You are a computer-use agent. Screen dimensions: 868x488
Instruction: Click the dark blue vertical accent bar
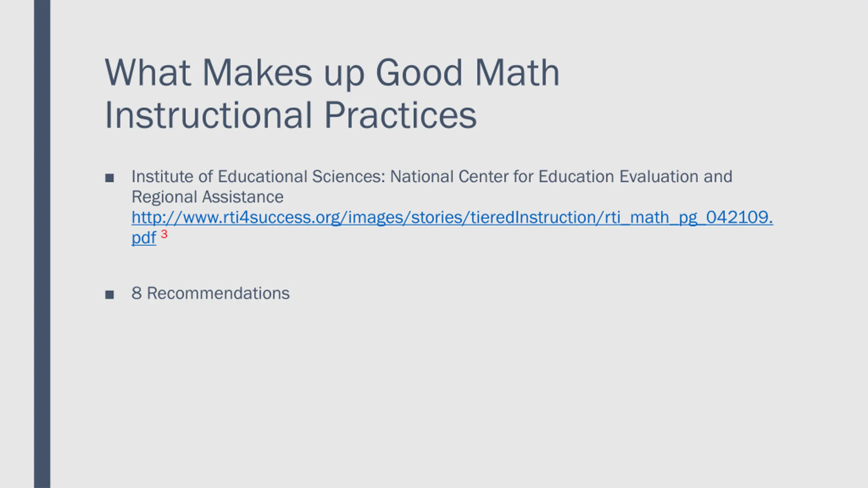coord(42,244)
